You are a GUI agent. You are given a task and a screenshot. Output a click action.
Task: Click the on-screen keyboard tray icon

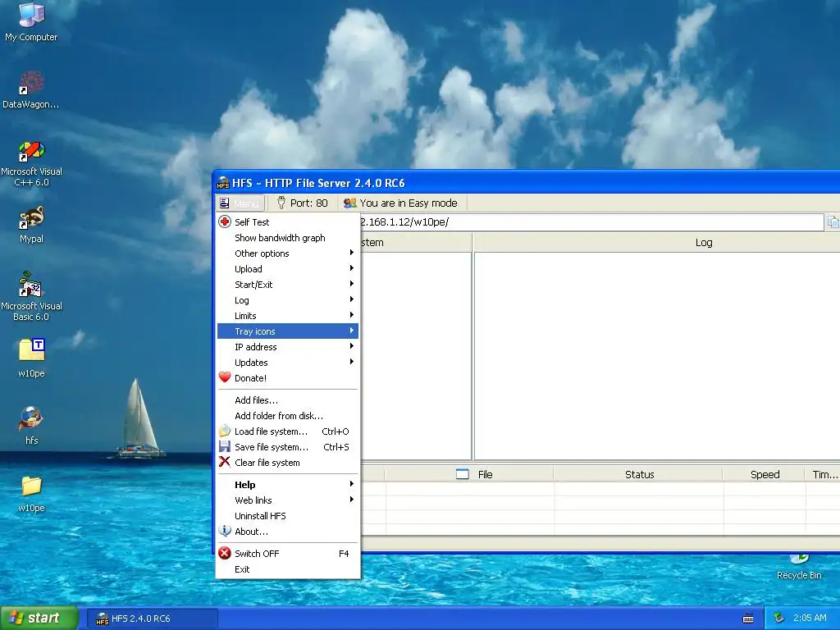(748, 619)
